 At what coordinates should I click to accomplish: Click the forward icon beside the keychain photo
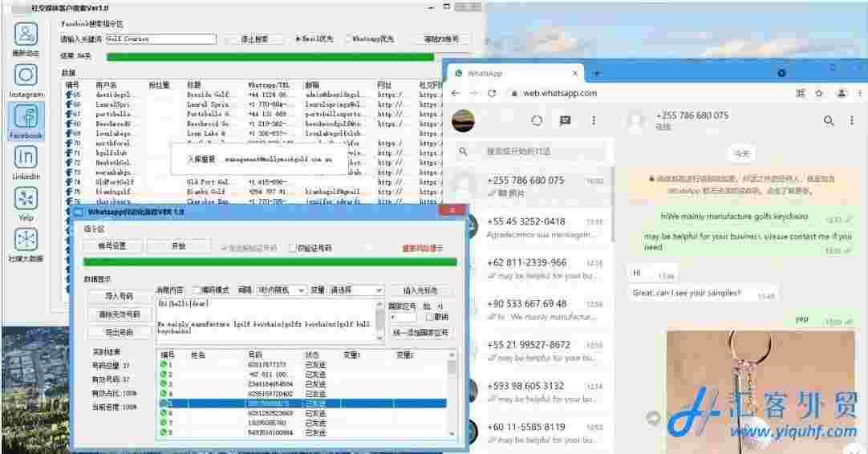[x=654, y=417]
